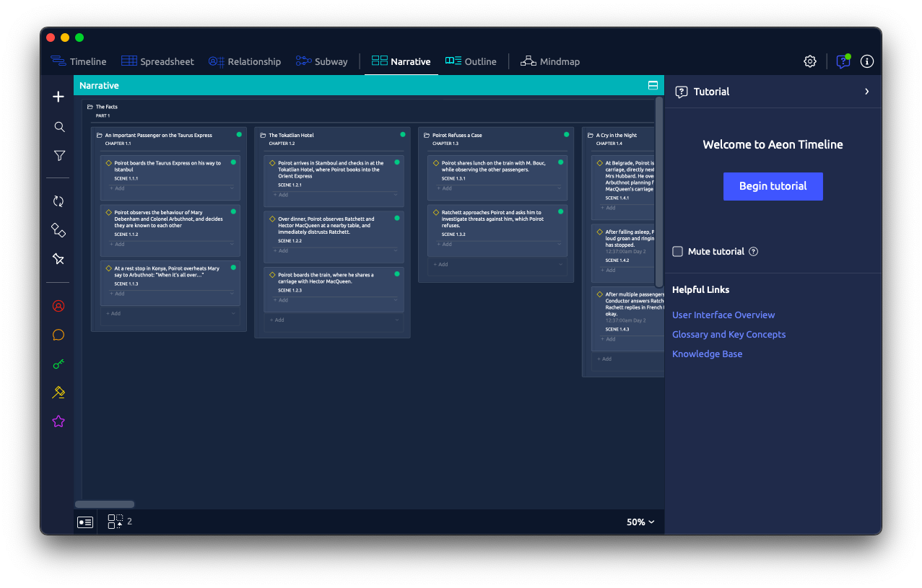Open the filter funnel icon
The height and width of the screenshot is (588, 922).
tap(59, 156)
